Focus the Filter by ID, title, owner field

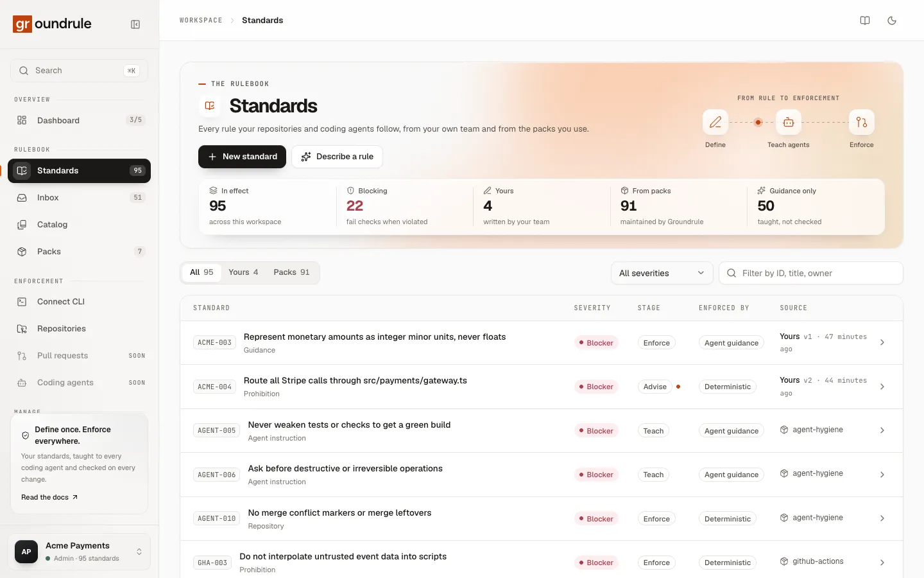[x=811, y=273]
